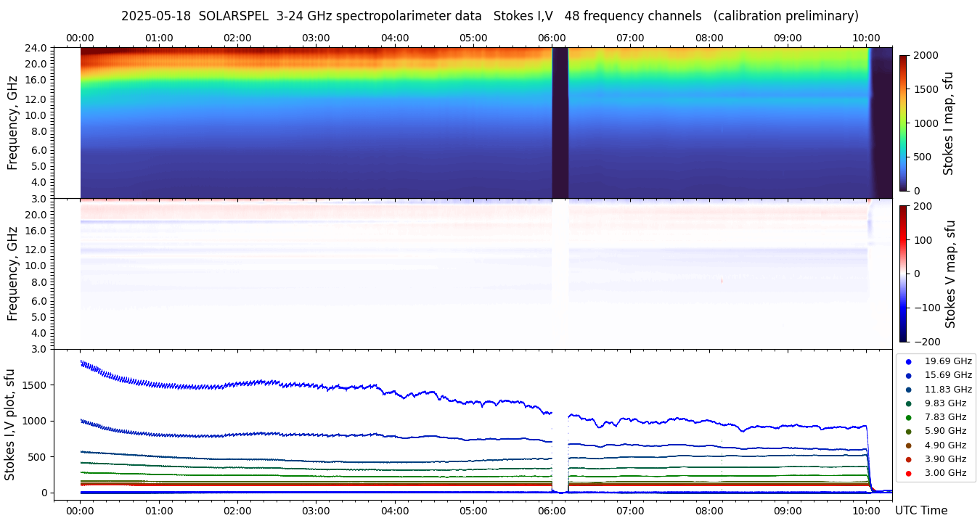Screen dimensions: 980x526
Task: Click the "UTC Time" axis label
Action: (920, 511)
